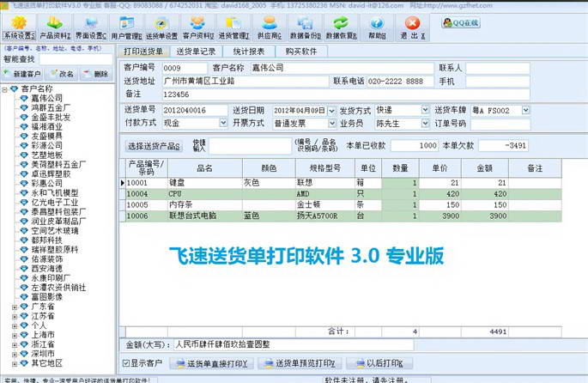Select customer 永和飞机模型 in tree
Viewport: 588px width, 383px height.
pos(55,193)
